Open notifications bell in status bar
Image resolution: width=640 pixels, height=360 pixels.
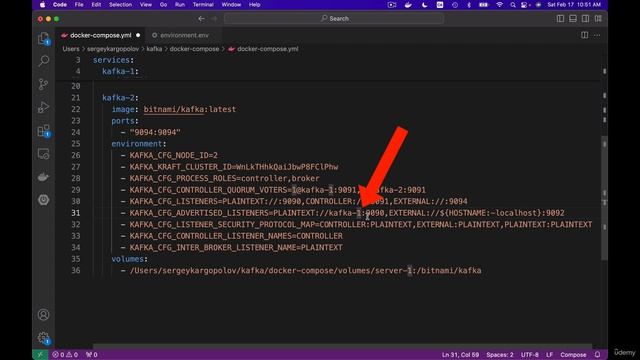point(597,355)
